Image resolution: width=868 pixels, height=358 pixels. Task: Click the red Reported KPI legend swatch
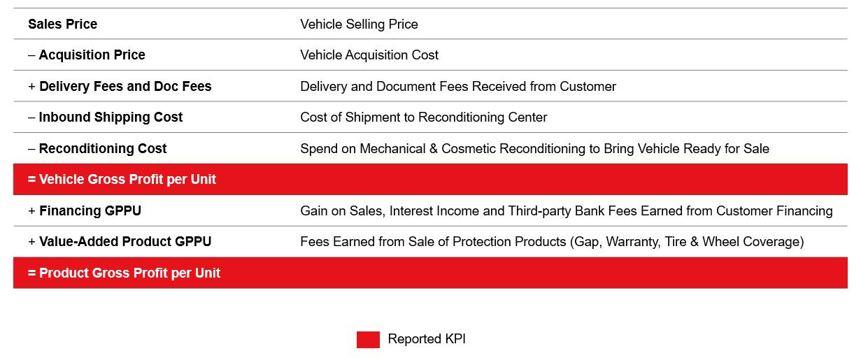(x=368, y=339)
